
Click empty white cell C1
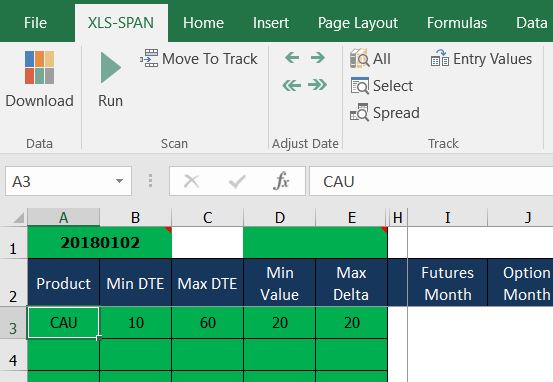207,243
